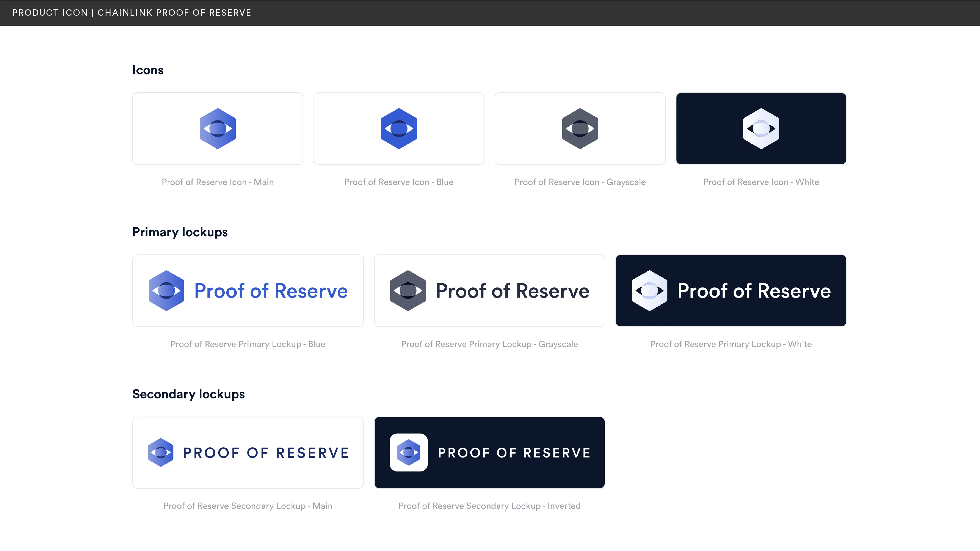
Task: Click the blue hexagon icon in Primary Lockup - Blue
Action: pos(166,290)
